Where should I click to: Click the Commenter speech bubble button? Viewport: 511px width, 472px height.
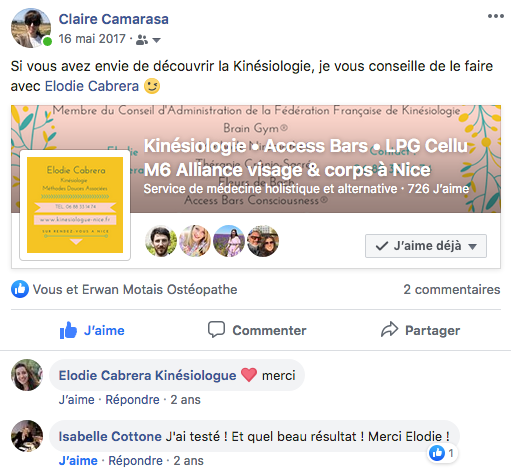[x=257, y=330]
